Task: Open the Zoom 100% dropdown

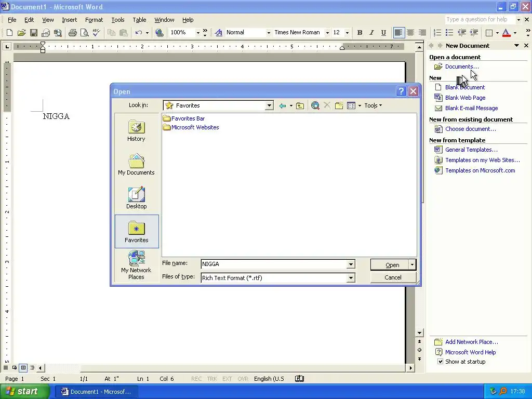Action: tap(198, 33)
